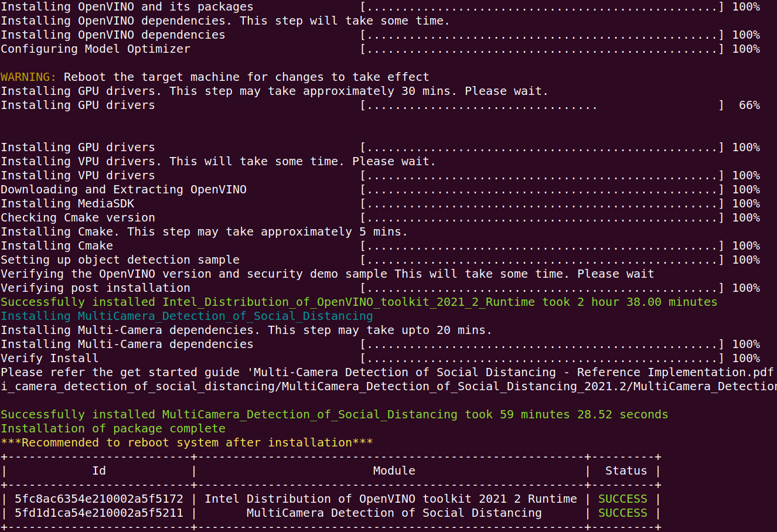Click 'MultiCamera Detection of Social Distancing' module cell

tap(394, 513)
